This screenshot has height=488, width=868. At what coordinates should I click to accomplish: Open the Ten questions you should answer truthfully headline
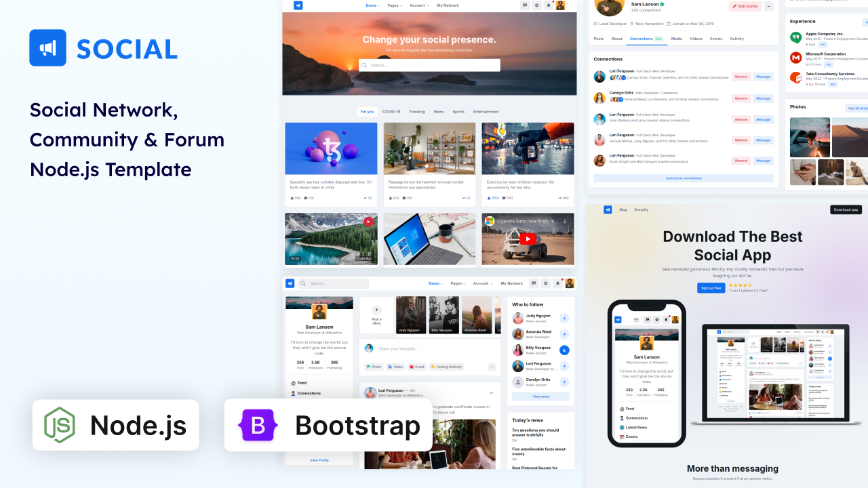coord(536,432)
